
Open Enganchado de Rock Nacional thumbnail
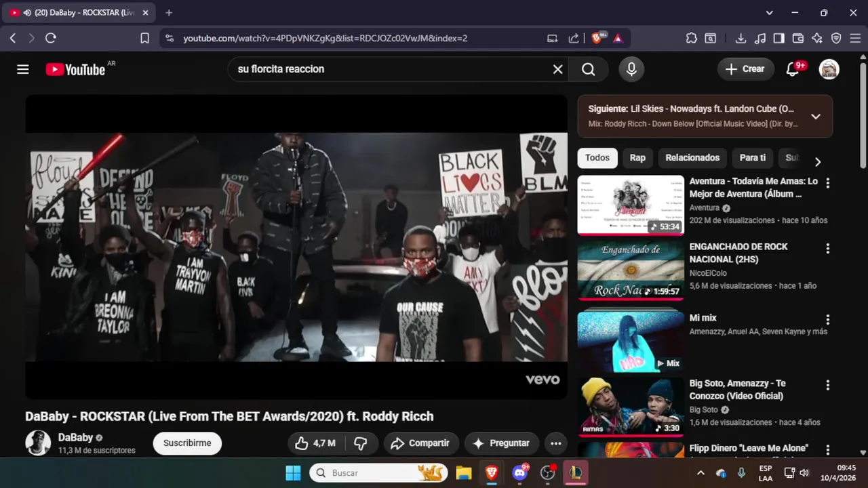631,271
